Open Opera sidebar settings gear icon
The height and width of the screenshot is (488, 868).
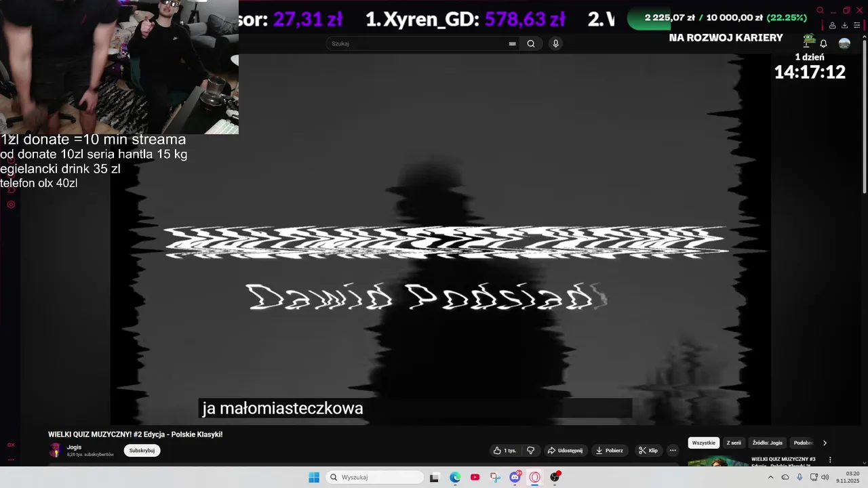tap(11, 204)
